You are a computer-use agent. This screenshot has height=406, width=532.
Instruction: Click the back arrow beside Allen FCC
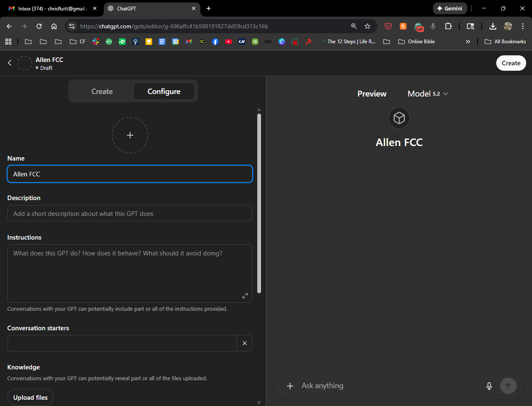click(10, 63)
